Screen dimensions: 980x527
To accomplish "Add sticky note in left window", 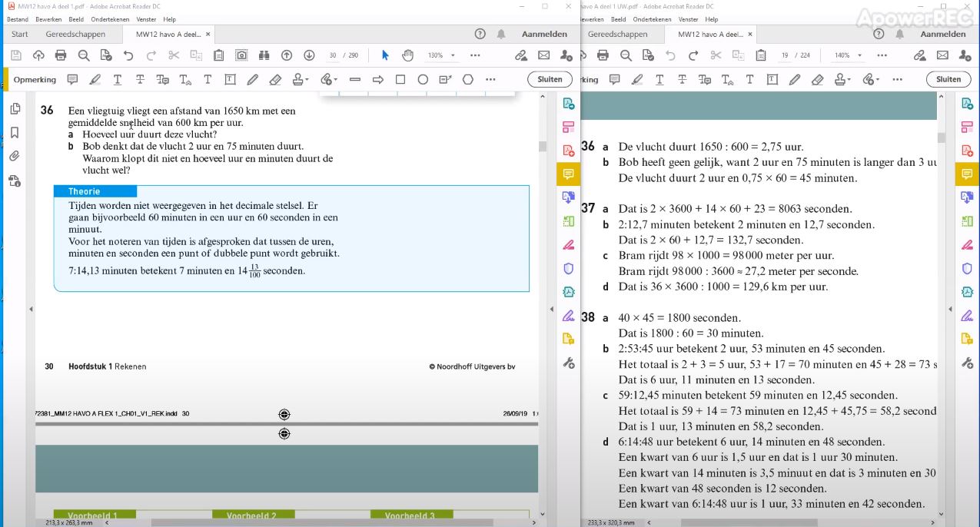I will 72,79.
